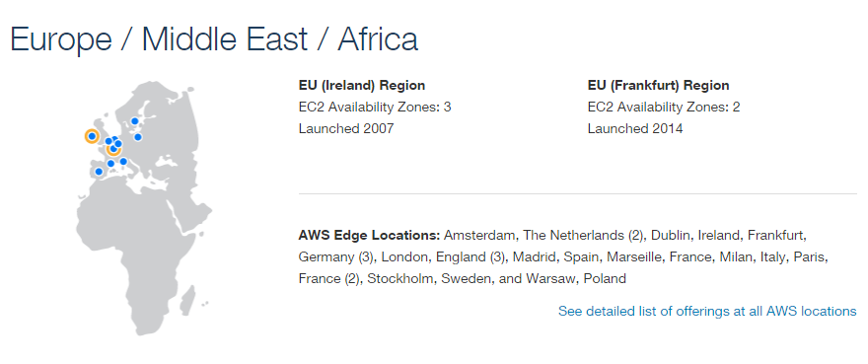This screenshot has width=868, height=364.
Task: Select the Europe / Middle East / Africa title
Action: tap(214, 39)
